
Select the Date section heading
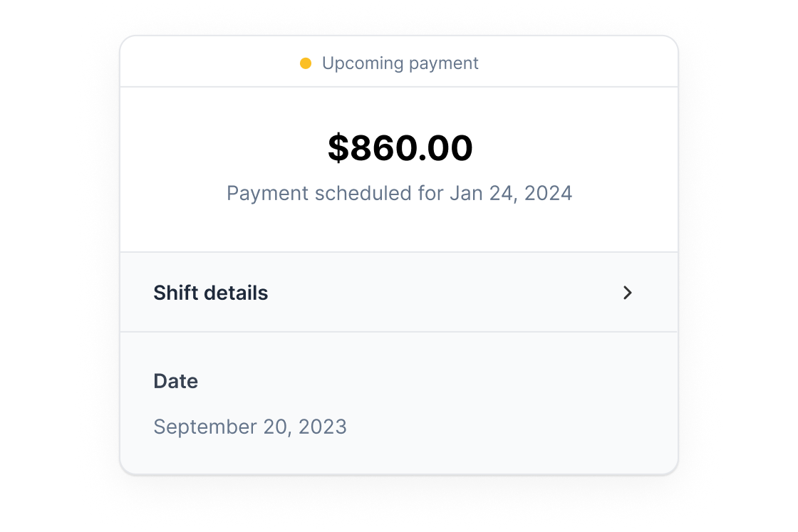tap(175, 381)
